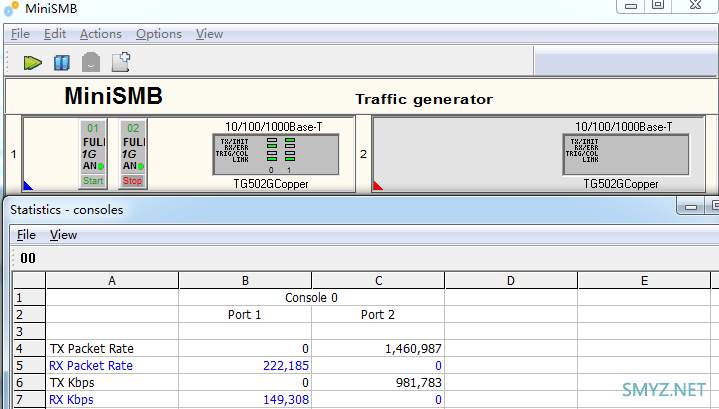Minimize the Statistics - consoles window
Screen dimensions: 719x409
pos(691,207)
